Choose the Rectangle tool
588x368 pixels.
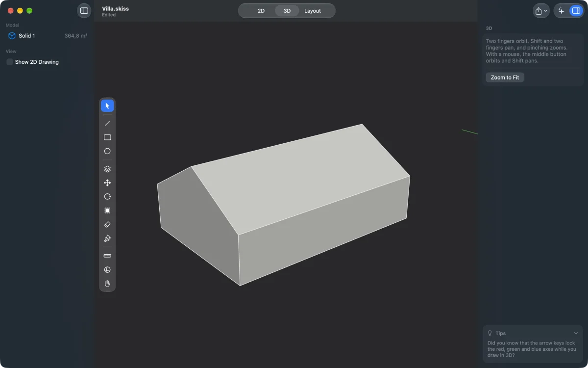107,137
